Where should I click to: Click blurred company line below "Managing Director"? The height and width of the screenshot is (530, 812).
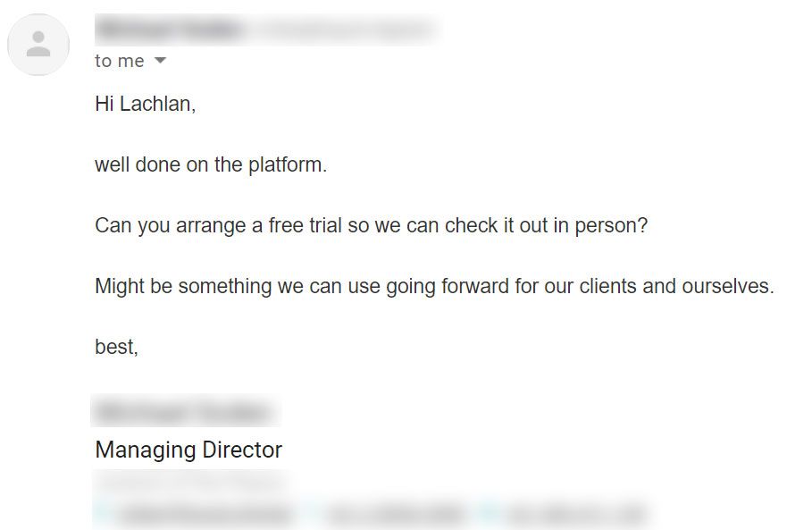[x=188, y=484]
